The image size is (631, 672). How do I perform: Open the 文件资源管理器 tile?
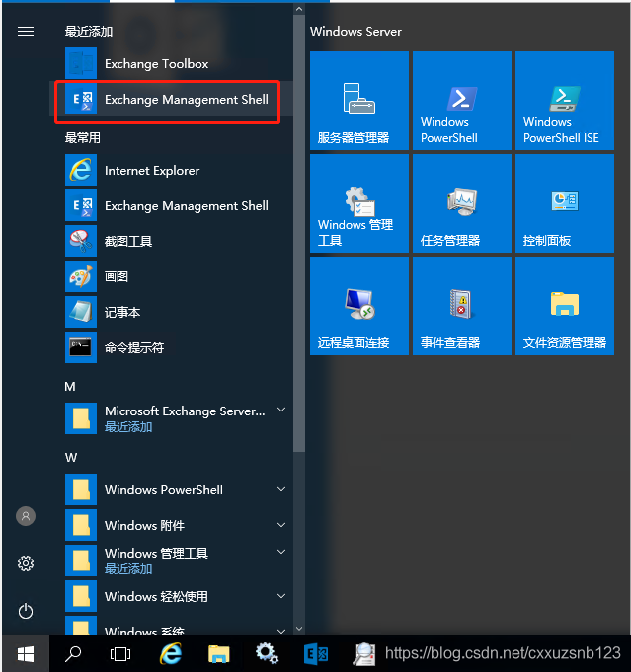point(565,306)
